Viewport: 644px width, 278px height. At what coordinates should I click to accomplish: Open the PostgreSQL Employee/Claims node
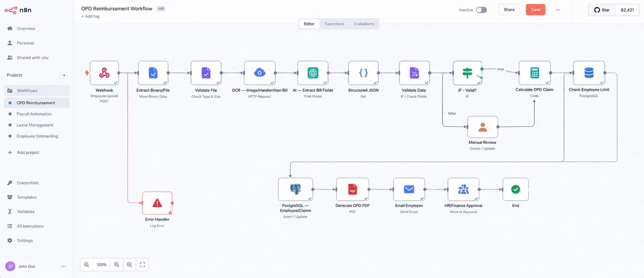pos(295,189)
